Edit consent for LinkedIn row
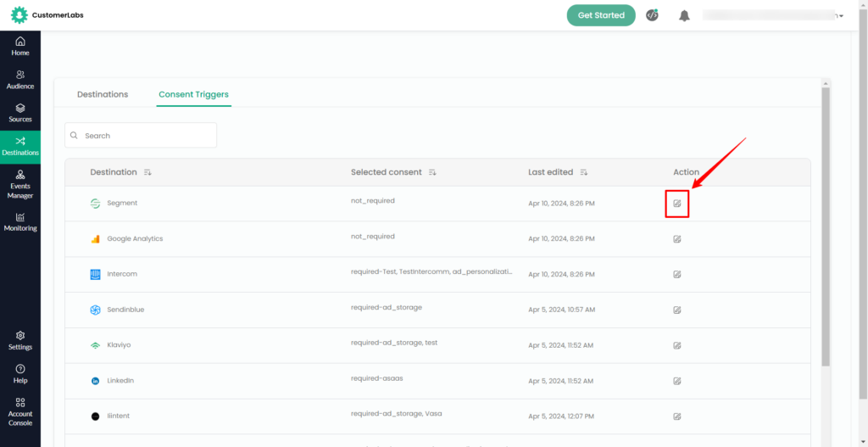This screenshot has height=447, width=868. click(676, 381)
